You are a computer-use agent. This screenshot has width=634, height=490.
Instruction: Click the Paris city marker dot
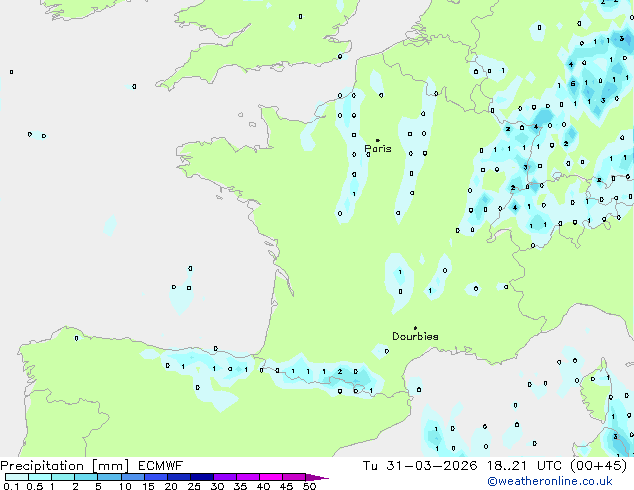[x=377, y=141]
